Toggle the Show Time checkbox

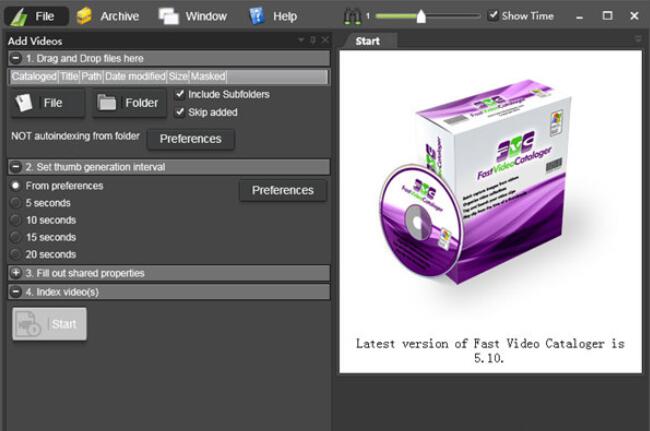click(x=493, y=16)
